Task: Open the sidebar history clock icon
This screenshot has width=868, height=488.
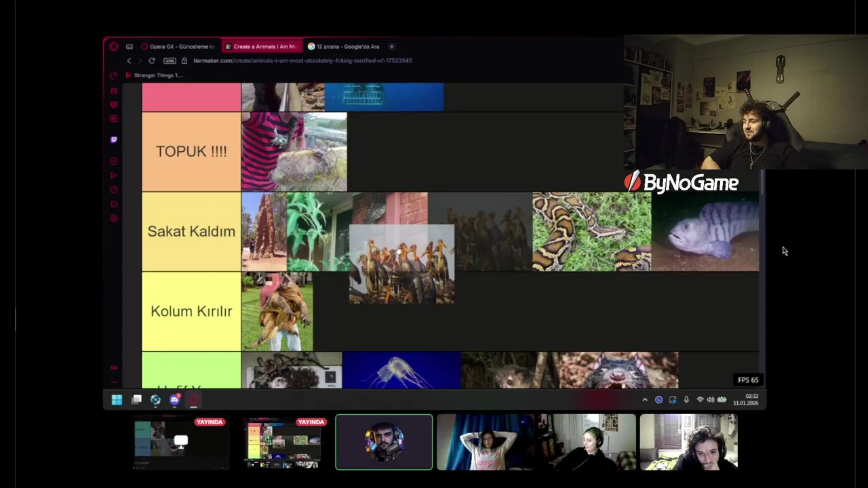Action: pos(113,190)
